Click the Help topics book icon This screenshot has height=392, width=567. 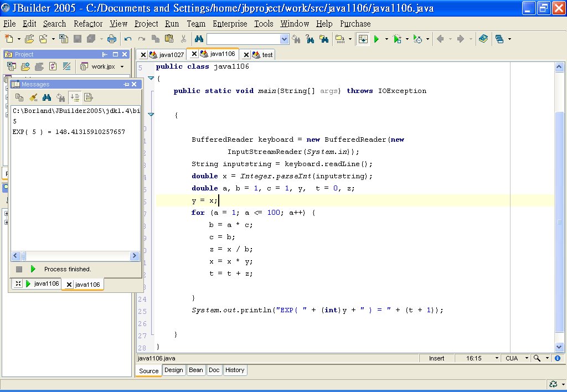coord(483,39)
